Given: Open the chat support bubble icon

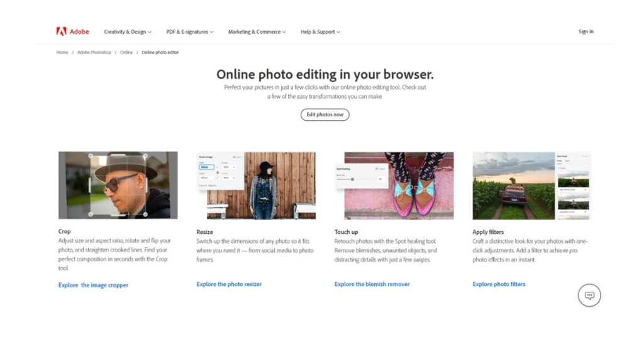Looking at the screenshot, I should 589,295.
